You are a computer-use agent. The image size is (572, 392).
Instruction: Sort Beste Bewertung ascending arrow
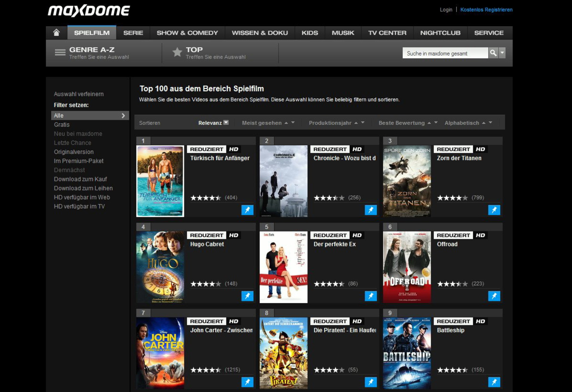point(429,123)
